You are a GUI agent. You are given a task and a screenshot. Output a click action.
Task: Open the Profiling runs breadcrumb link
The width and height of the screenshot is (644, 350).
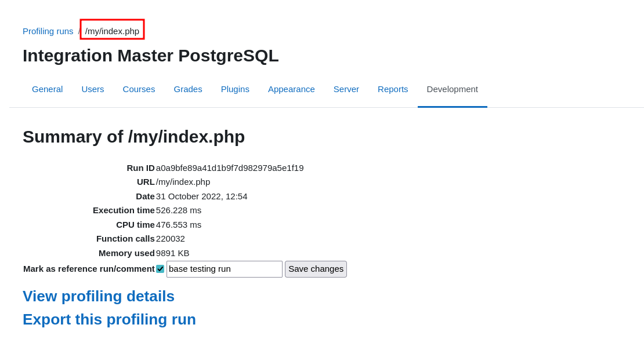pos(48,31)
